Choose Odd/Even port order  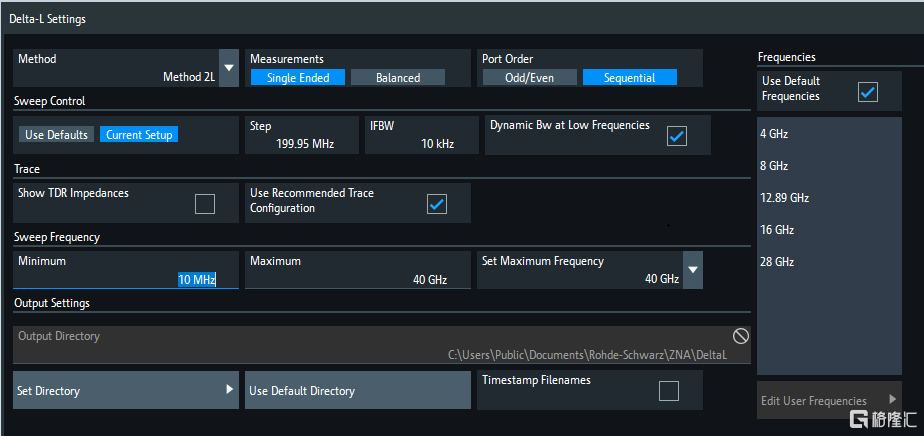click(529, 77)
